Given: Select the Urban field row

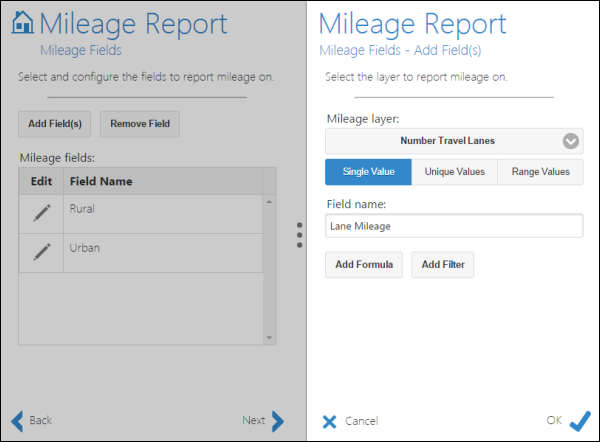Looking at the screenshot, I should [160, 250].
